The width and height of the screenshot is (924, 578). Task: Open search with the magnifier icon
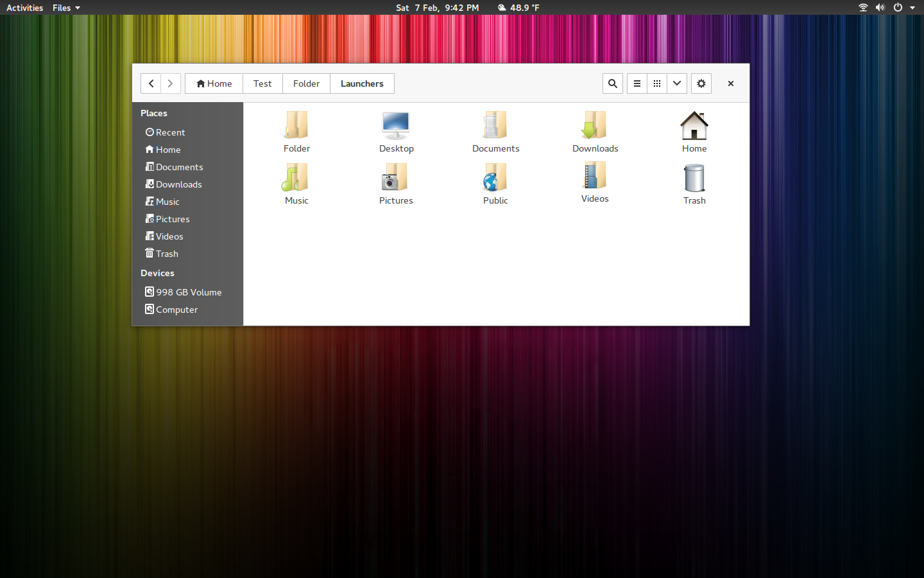[613, 83]
